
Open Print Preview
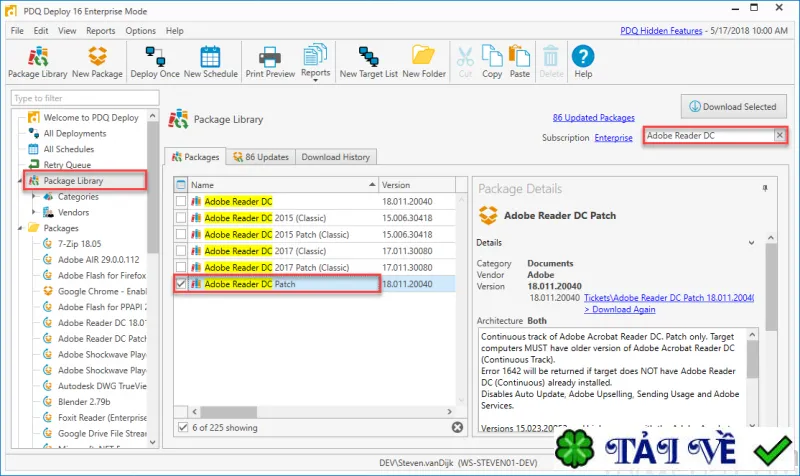click(x=270, y=62)
